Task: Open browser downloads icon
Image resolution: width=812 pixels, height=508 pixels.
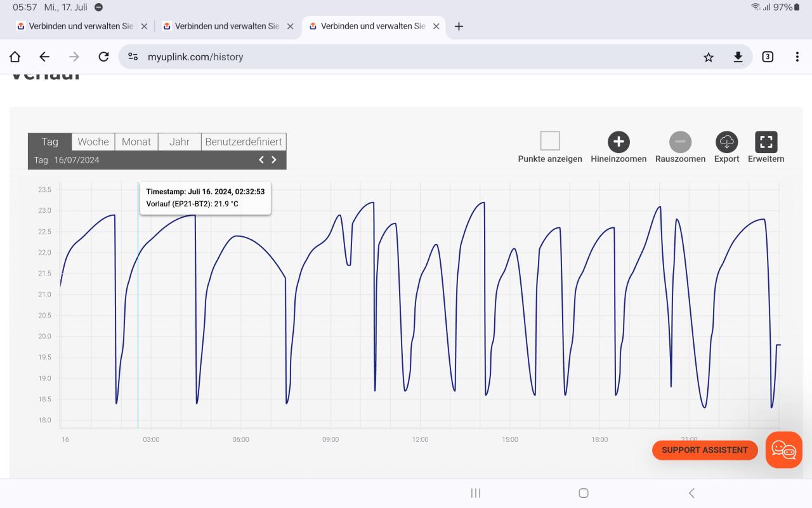Action: click(x=738, y=57)
